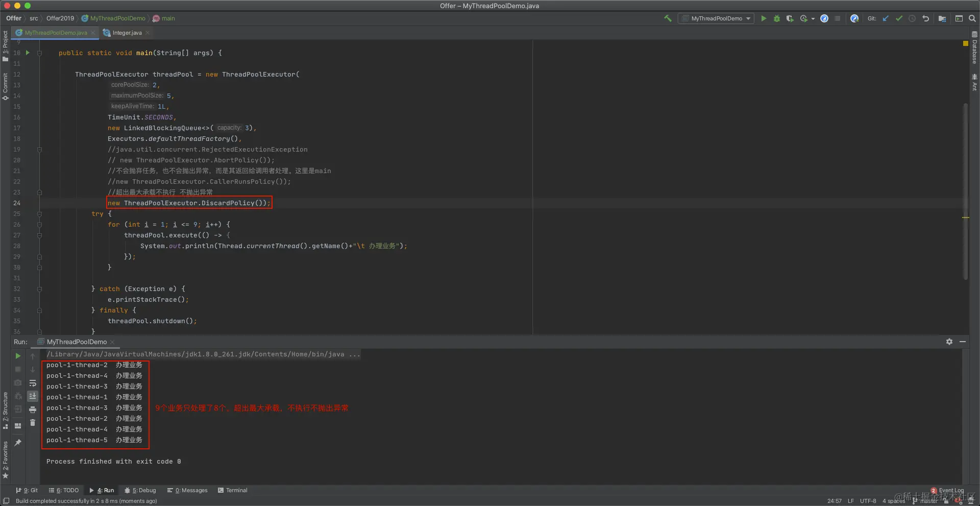Pin the Run tab
980x506 pixels.
point(18,443)
